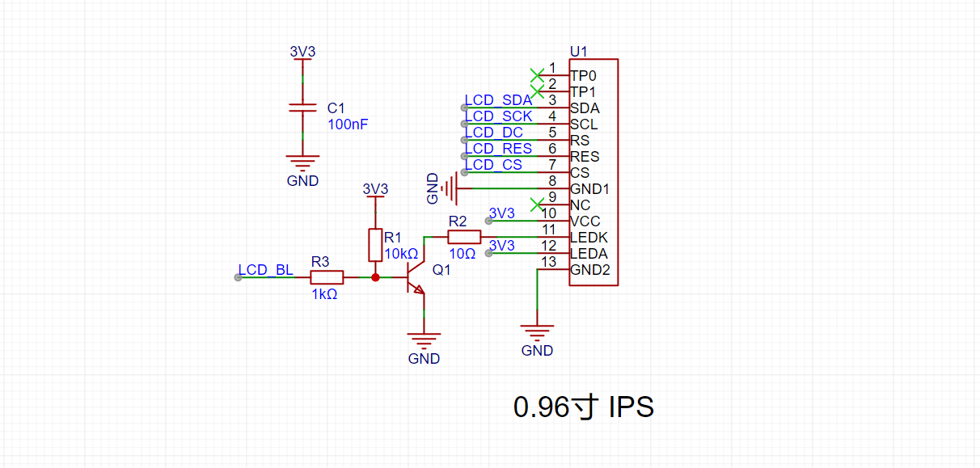
Task: Click the U1 designator text
Action: (x=579, y=52)
